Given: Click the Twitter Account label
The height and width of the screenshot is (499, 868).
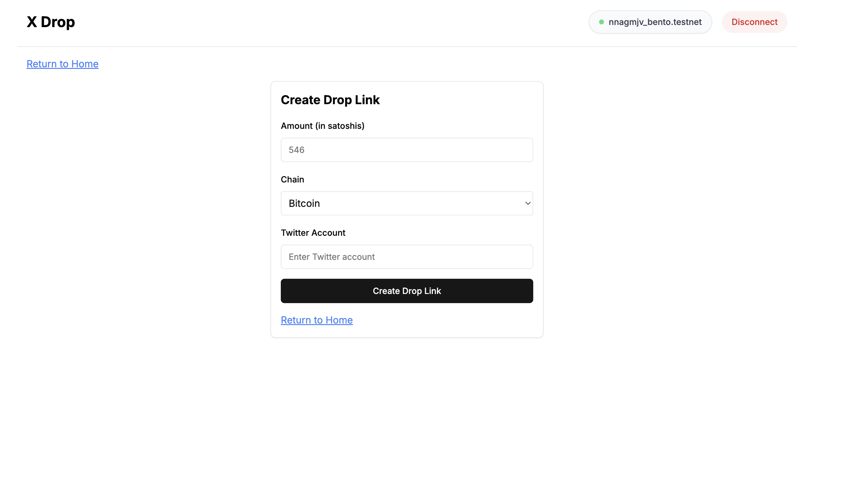Looking at the screenshot, I should [x=313, y=233].
